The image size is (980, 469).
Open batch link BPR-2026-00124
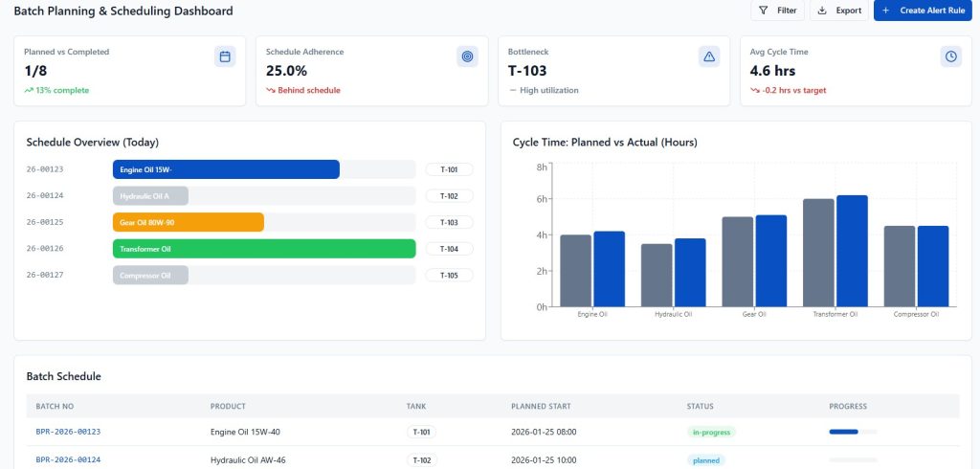tap(68, 460)
